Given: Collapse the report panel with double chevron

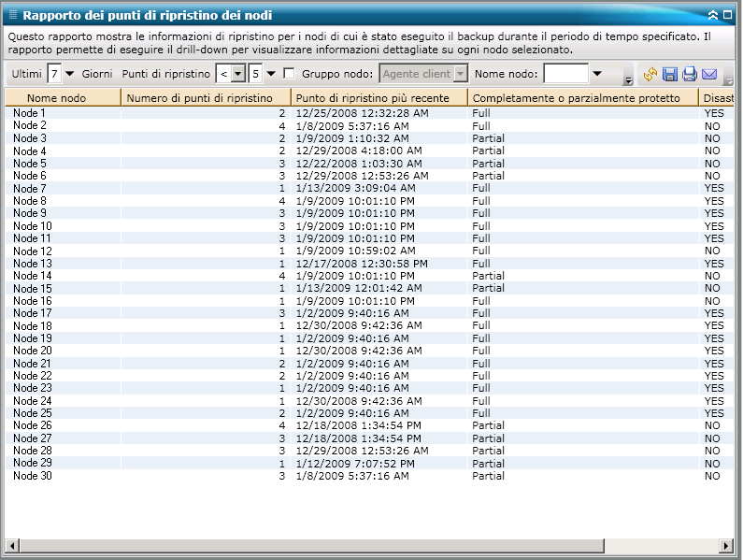Looking at the screenshot, I should pos(713,15).
